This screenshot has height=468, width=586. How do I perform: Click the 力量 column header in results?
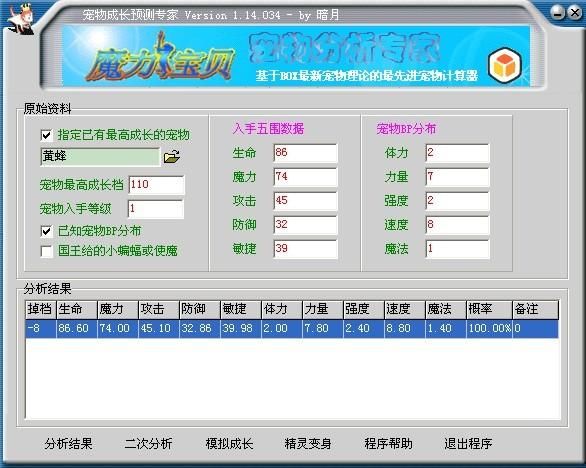[x=323, y=310]
